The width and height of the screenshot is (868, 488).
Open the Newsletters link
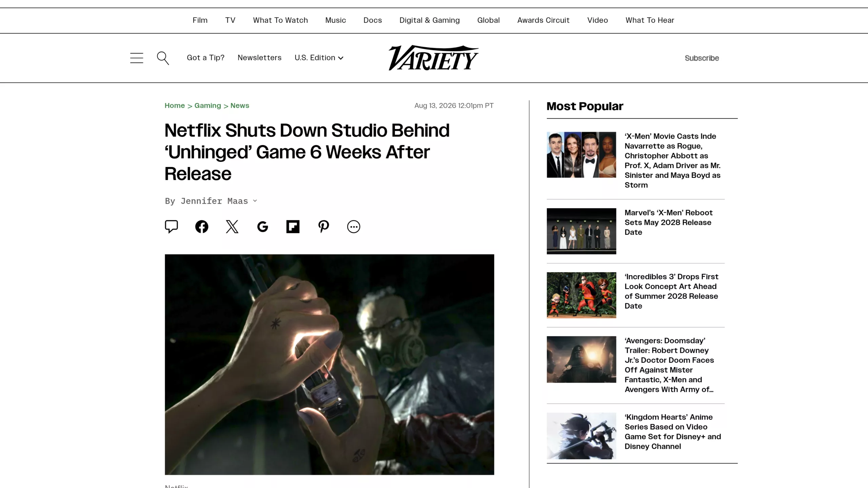point(260,58)
